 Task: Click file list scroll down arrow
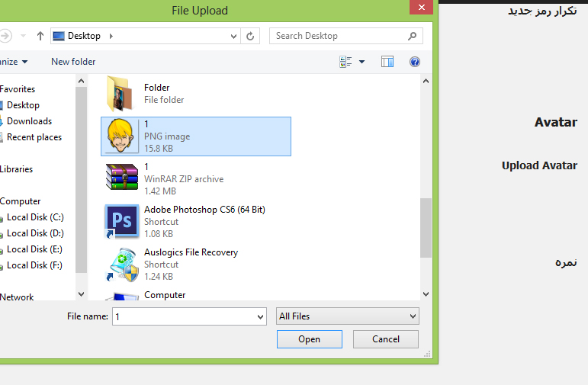(426, 294)
